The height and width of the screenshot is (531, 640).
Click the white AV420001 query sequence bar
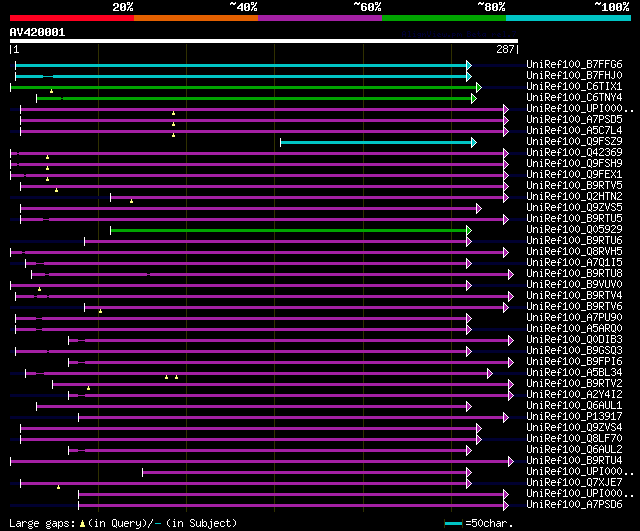pos(264,41)
